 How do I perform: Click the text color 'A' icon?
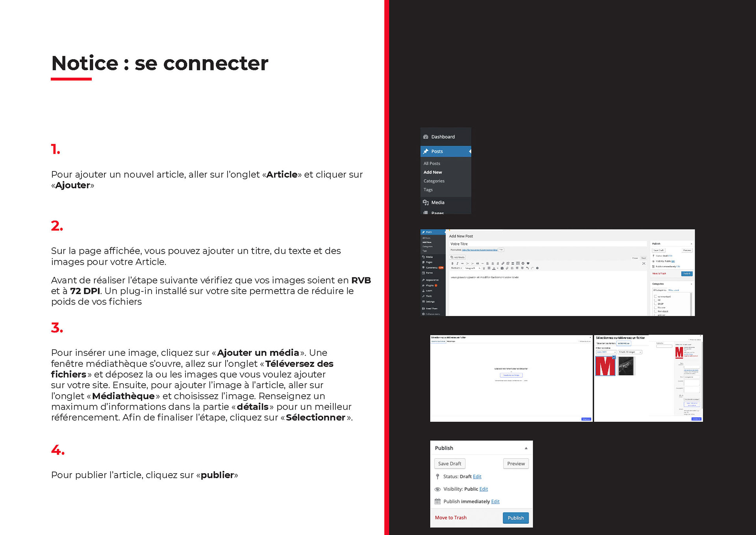click(494, 268)
